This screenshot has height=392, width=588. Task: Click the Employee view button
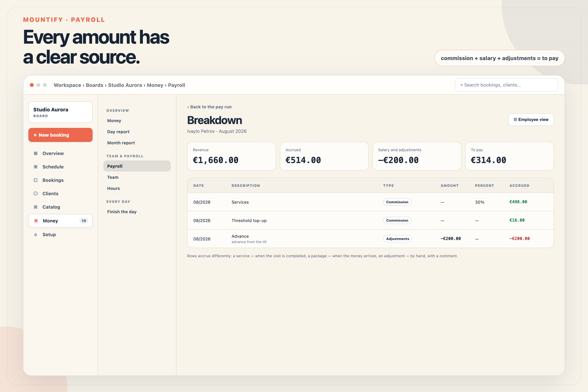tap(531, 119)
